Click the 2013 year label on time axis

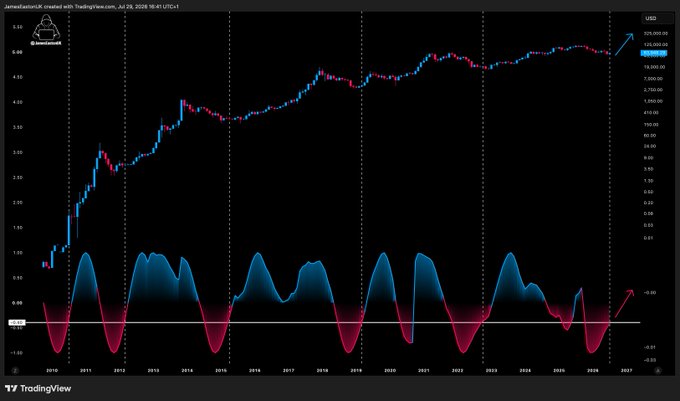tap(153, 371)
